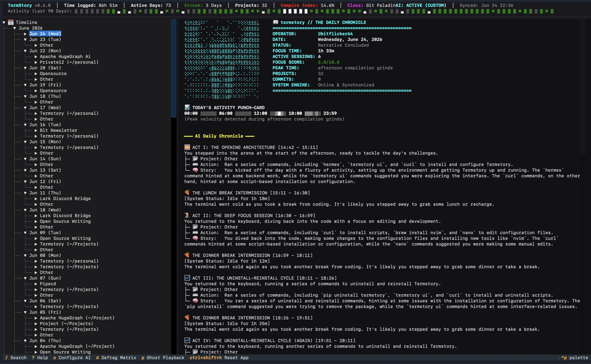The width and height of the screenshot is (591, 364).
Task: Select Blt Newsletter in the timeline
Action: 59,131
